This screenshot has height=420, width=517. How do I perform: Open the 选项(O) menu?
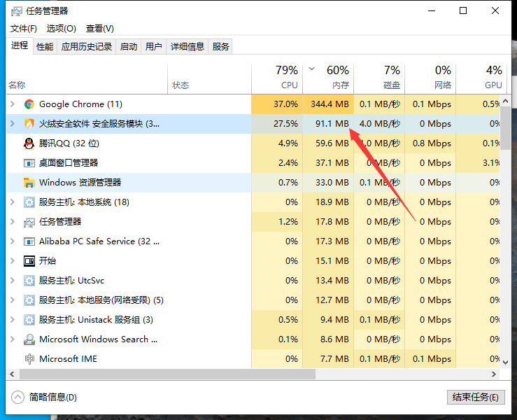pos(62,29)
